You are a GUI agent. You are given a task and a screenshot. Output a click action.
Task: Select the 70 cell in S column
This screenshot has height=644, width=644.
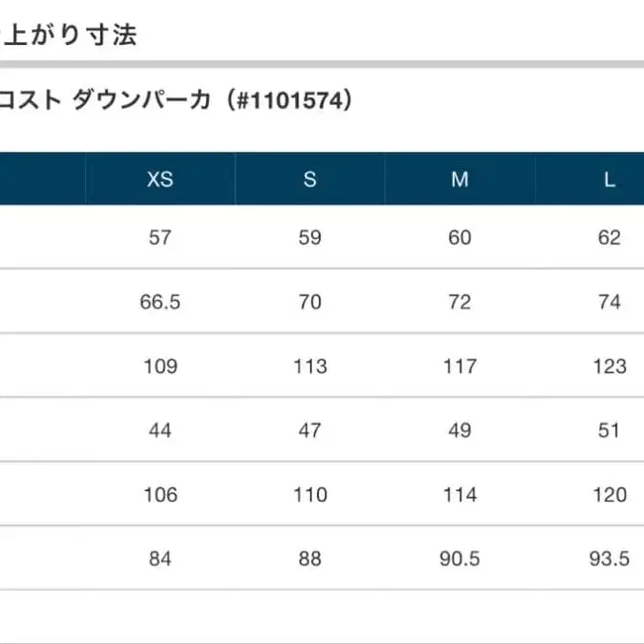point(309,302)
